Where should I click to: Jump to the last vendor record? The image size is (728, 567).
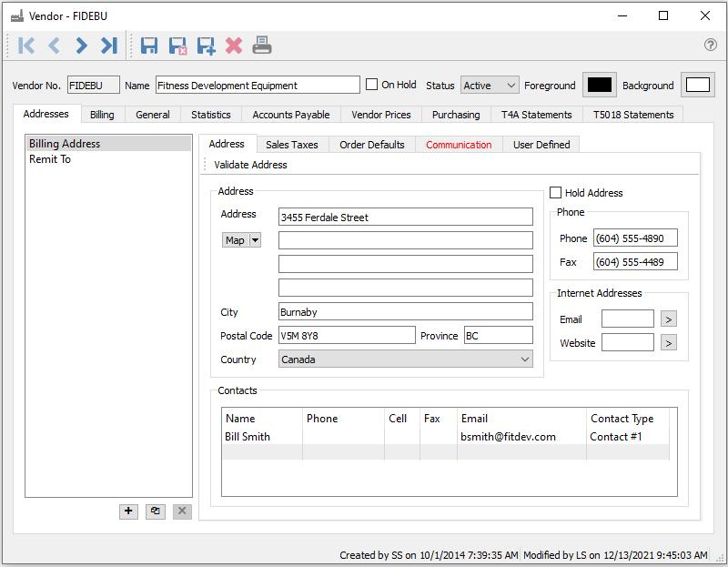coord(109,46)
